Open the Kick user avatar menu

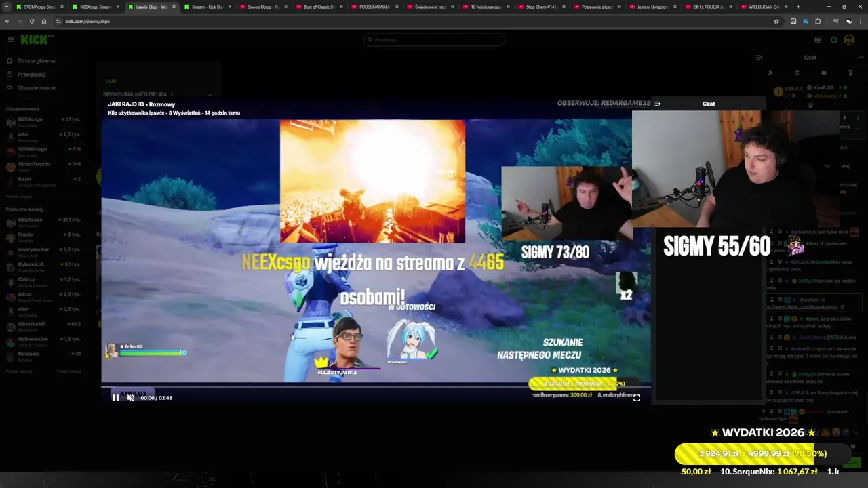[x=849, y=40]
